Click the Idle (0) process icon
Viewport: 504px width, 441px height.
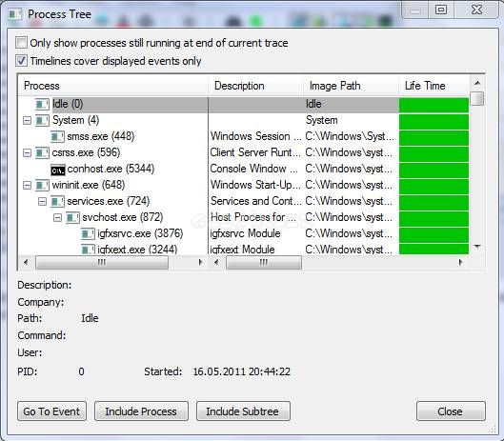42,105
